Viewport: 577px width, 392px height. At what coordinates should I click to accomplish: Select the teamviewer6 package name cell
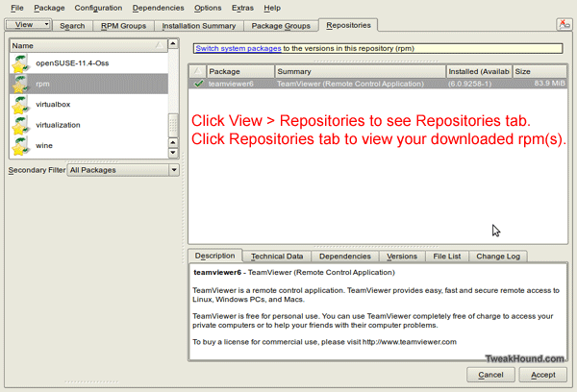coord(231,84)
